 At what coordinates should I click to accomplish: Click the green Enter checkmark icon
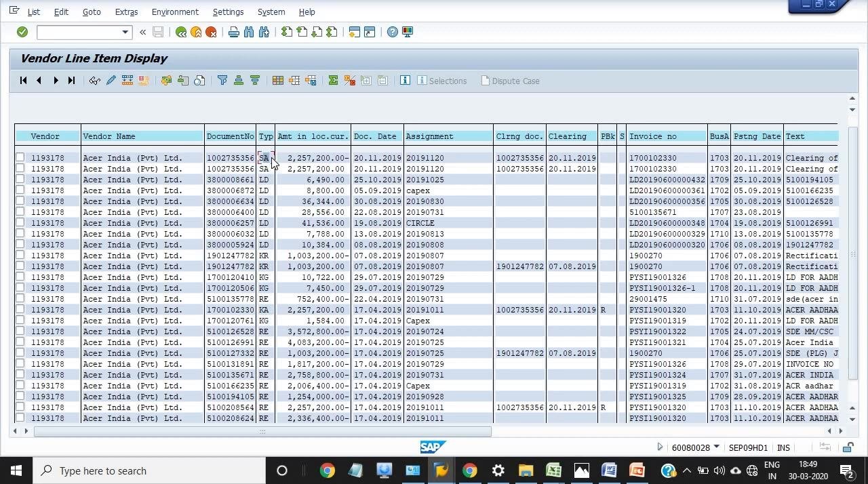pos(22,32)
